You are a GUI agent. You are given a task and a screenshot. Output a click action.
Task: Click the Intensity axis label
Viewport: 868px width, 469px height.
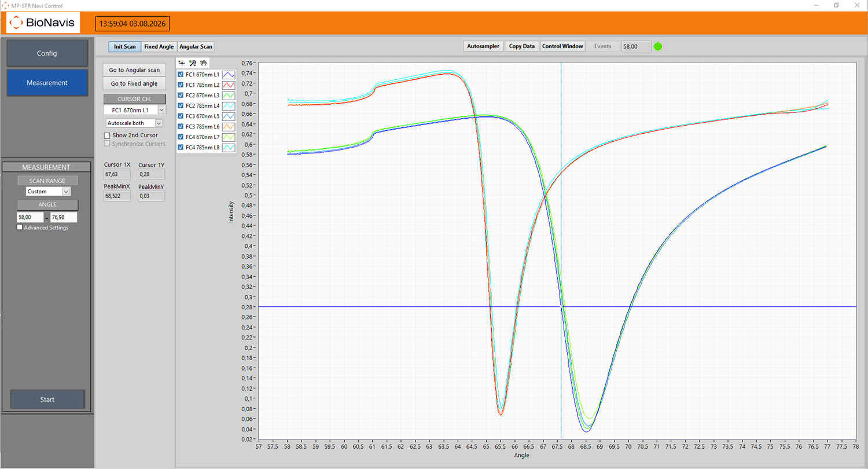pyautogui.click(x=231, y=212)
